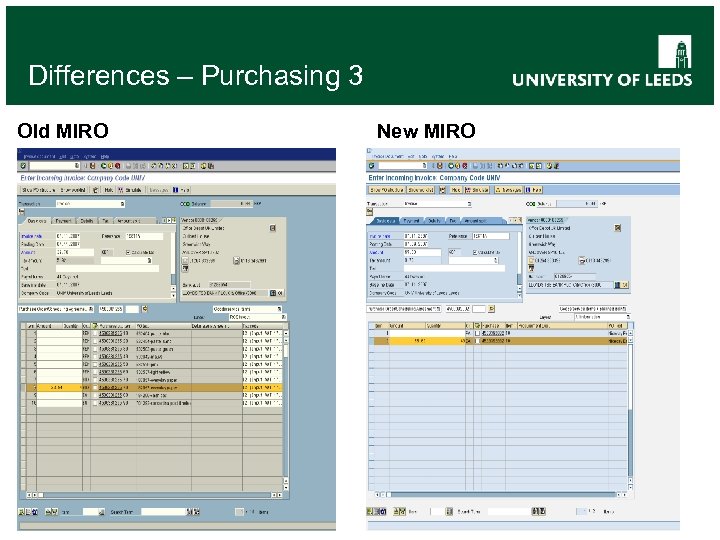
Task: Click search icon beside Search Term field, New MIRO
Action: click(x=535, y=511)
